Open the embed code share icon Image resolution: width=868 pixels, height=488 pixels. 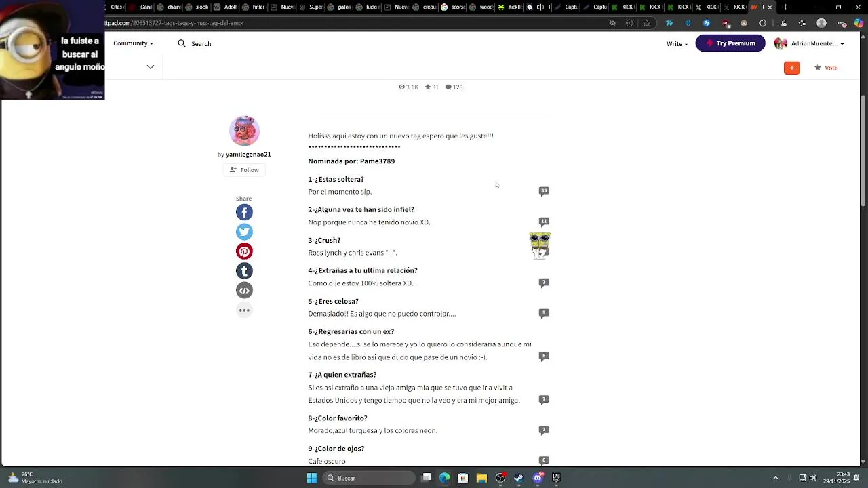(x=244, y=291)
